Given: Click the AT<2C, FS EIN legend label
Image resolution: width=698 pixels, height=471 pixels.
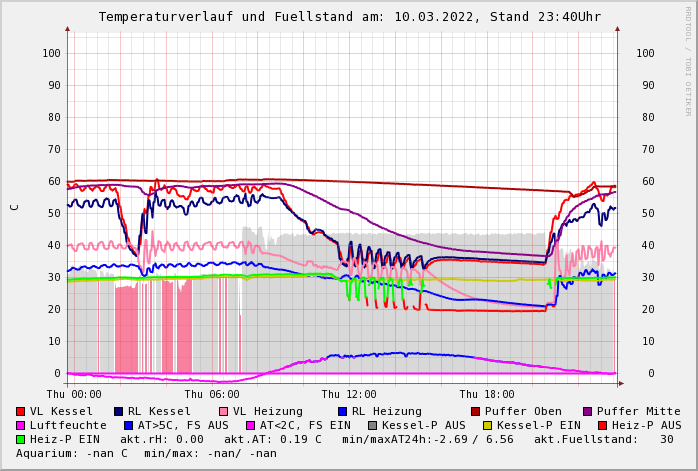Looking at the screenshot, I should click(305, 425).
